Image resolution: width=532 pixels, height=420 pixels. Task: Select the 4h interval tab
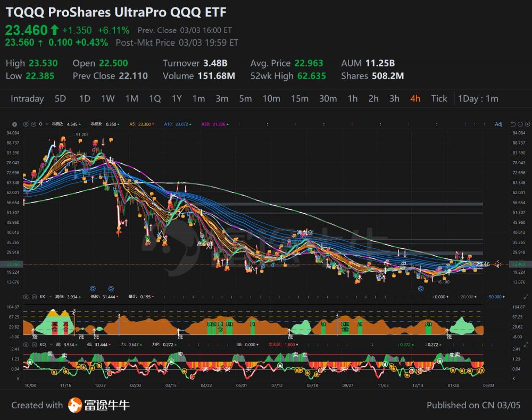[415, 98]
